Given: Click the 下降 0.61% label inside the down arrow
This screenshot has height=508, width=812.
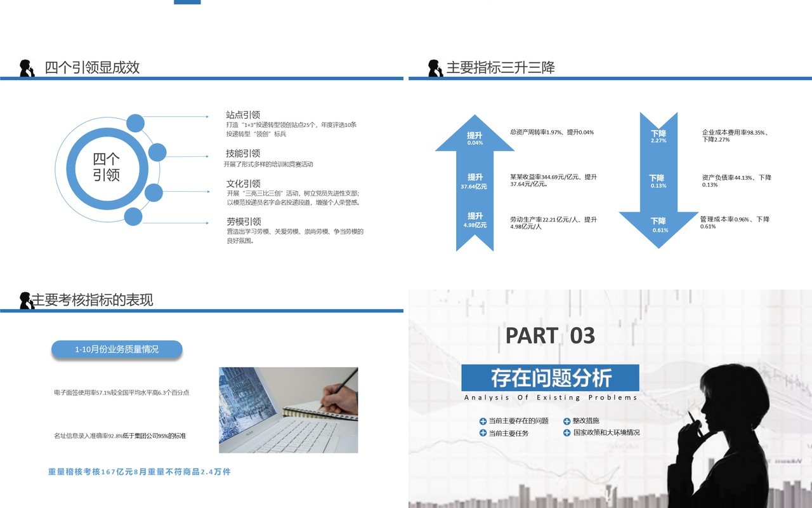Looking at the screenshot, I should click(659, 225).
